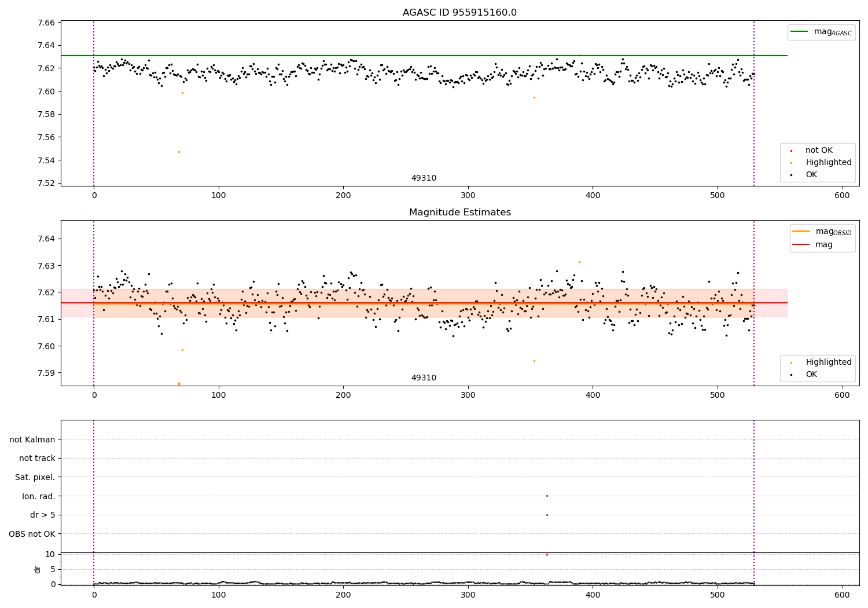This screenshot has height=608, width=868.
Task: Click the 'dr' axis label
Action: pyautogui.click(x=38, y=569)
